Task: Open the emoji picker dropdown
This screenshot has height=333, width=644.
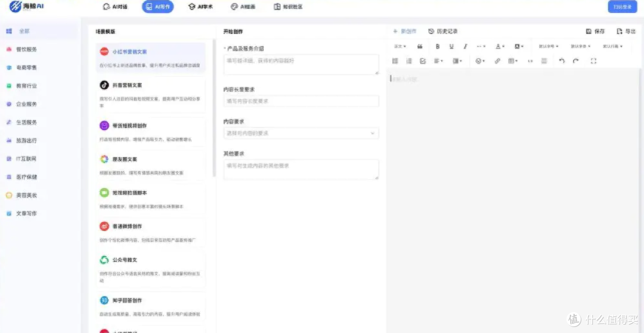Action: point(480,61)
